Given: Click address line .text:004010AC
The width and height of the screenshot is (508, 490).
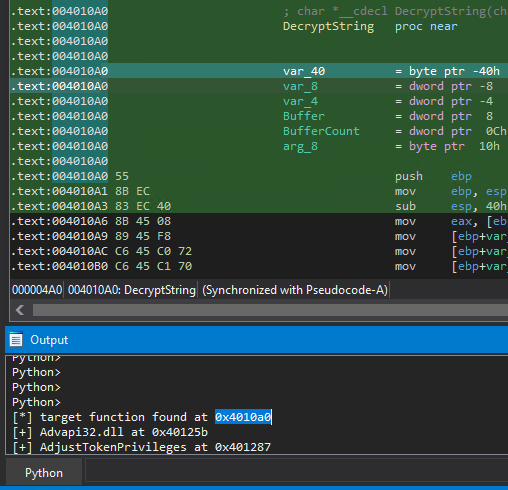Looking at the screenshot, I should [x=59, y=251].
